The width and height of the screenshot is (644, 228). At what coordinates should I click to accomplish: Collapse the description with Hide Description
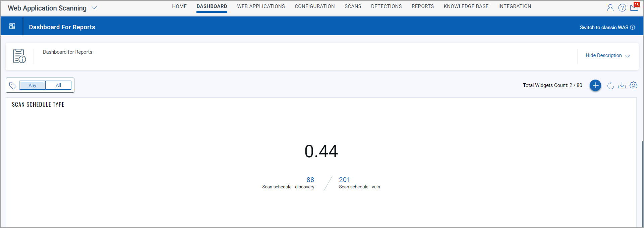pyautogui.click(x=607, y=55)
